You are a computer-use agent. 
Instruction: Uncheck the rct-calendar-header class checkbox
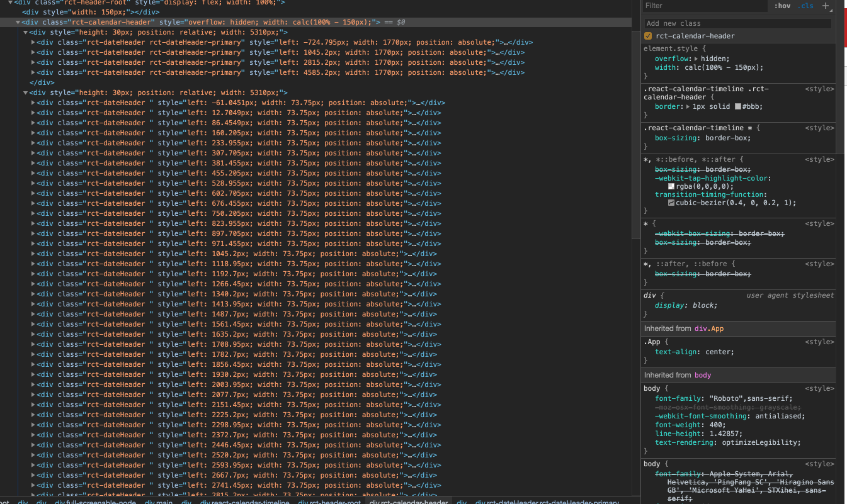[648, 36]
